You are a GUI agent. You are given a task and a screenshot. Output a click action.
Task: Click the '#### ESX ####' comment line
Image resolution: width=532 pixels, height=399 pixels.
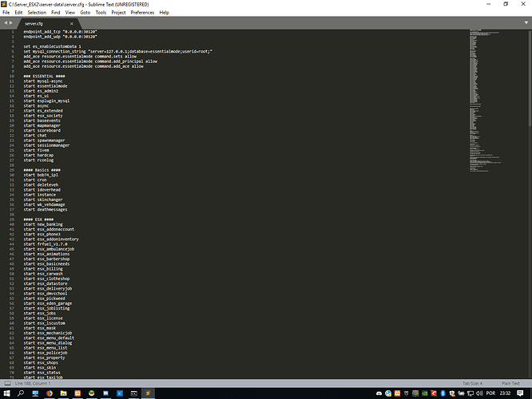38,219
